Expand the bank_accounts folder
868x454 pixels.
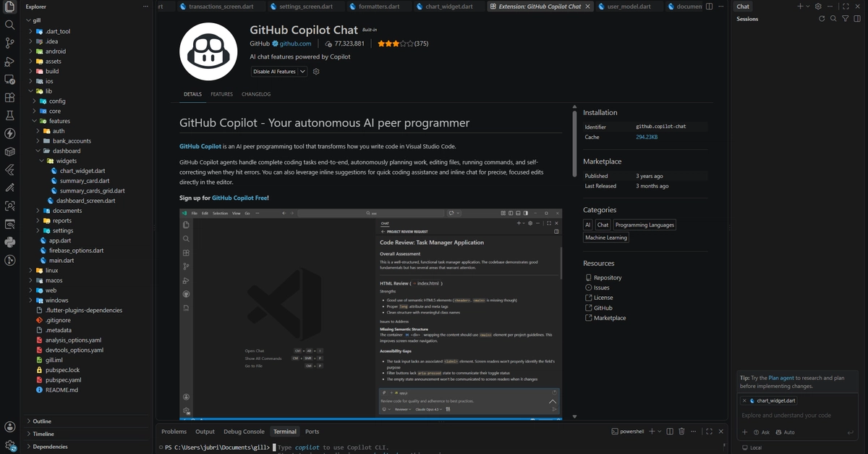pyautogui.click(x=88, y=141)
